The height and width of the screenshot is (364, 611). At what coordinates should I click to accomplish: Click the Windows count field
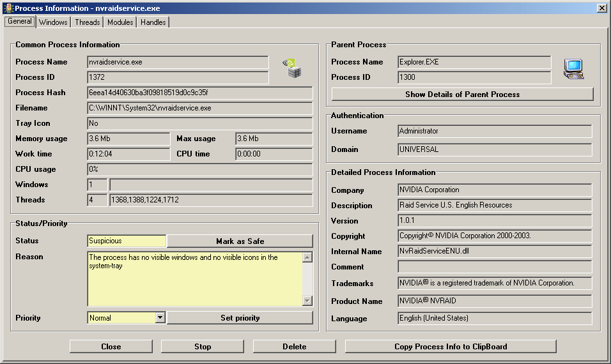[x=97, y=185]
